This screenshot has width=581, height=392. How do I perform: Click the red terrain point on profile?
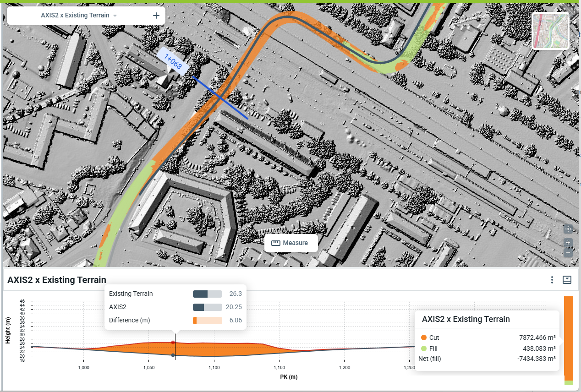[x=173, y=343]
